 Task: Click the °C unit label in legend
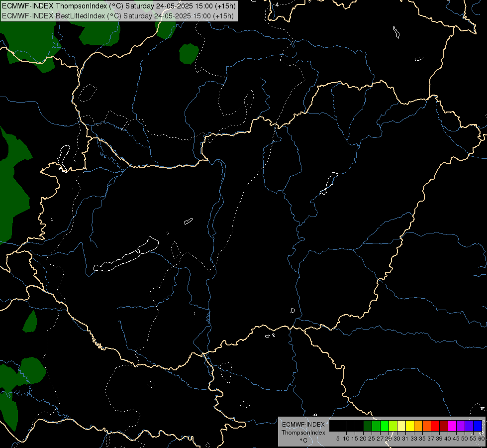click(x=303, y=441)
